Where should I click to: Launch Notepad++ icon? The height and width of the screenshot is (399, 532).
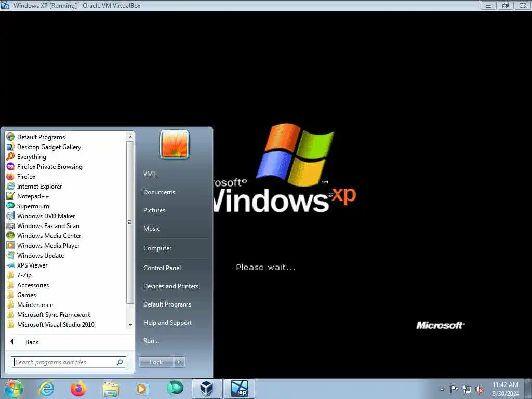[10, 196]
